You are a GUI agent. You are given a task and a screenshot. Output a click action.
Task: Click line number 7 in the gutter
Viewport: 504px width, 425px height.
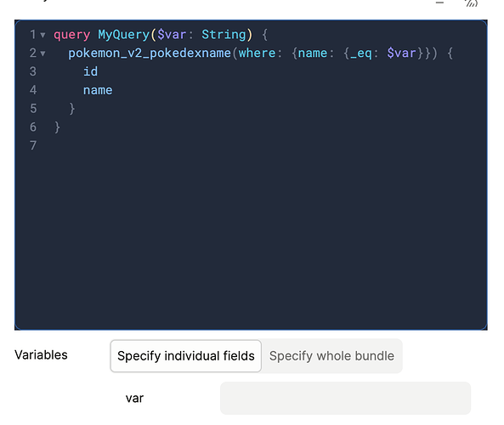pos(33,145)
